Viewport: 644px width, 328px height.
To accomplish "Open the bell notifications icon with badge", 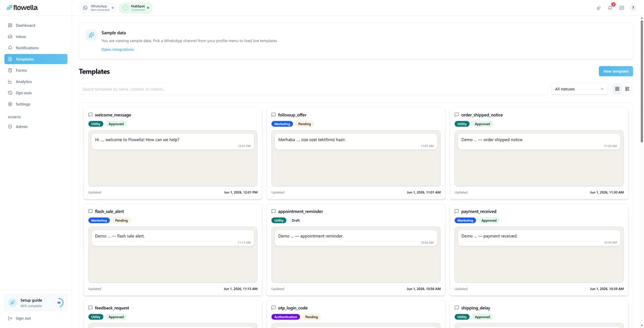I will pos(610,8).
